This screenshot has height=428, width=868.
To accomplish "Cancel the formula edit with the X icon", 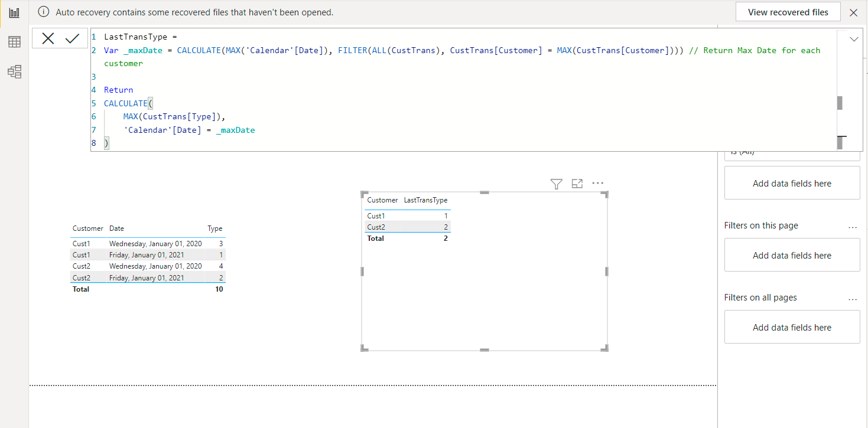I will (x=48, y=39).
